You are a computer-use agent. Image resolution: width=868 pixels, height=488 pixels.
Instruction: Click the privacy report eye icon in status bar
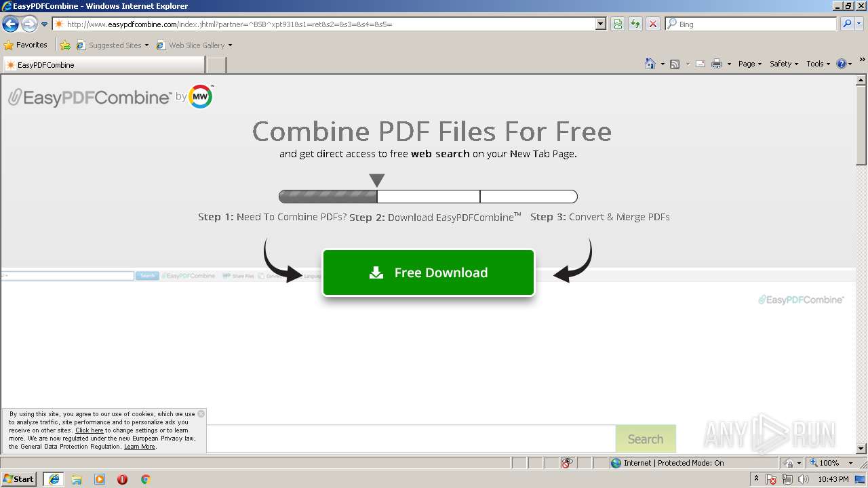567,463
